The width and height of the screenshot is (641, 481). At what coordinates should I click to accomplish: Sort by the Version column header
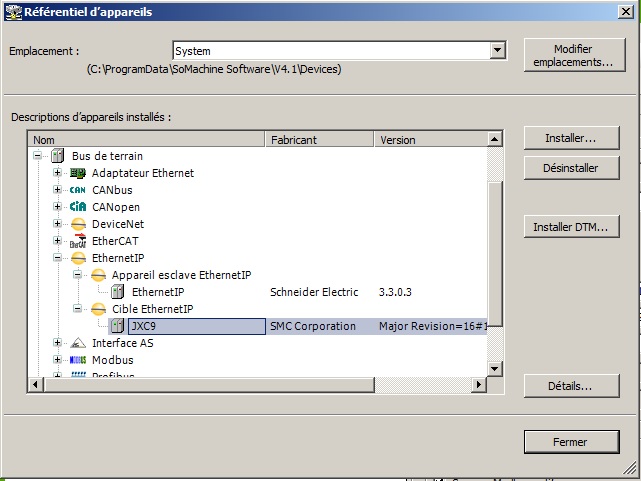428,140
